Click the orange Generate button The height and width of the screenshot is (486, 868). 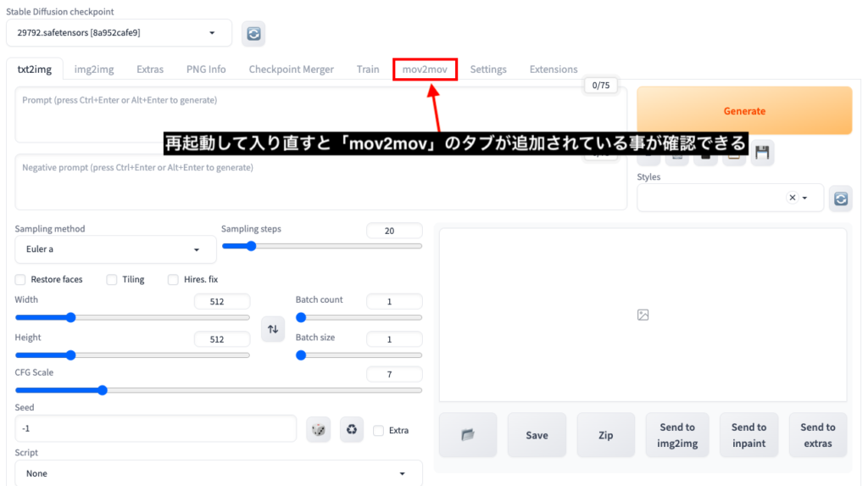[x=744, y=110]
